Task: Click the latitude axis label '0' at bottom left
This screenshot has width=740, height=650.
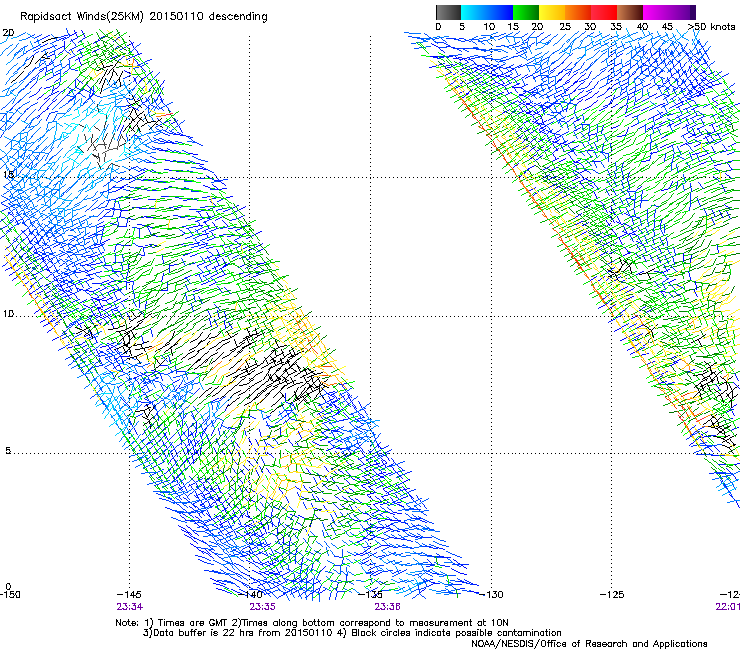Action: click(8, 587)
